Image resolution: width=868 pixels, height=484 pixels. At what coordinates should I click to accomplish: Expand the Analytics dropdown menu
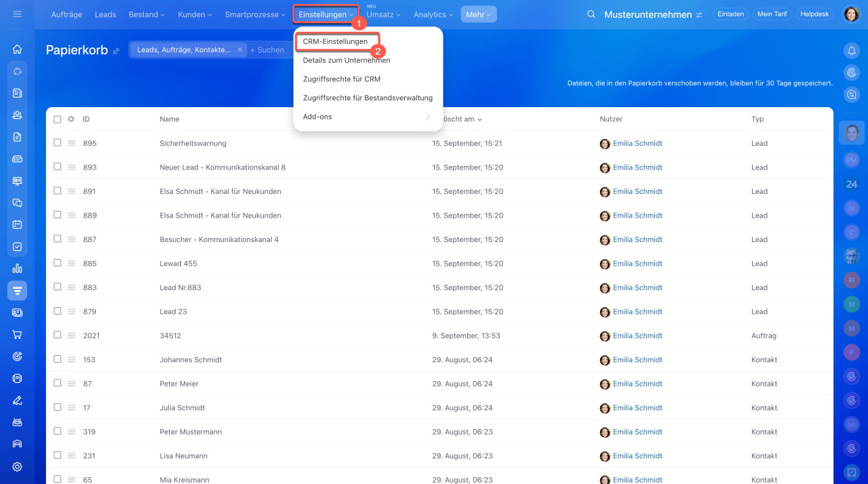433,14
